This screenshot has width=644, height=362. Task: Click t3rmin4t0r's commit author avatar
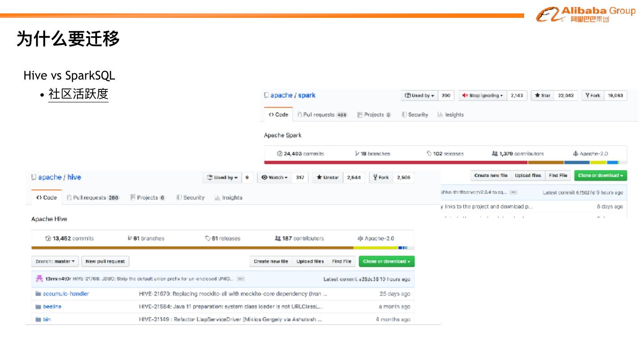[x=39, y=279]
